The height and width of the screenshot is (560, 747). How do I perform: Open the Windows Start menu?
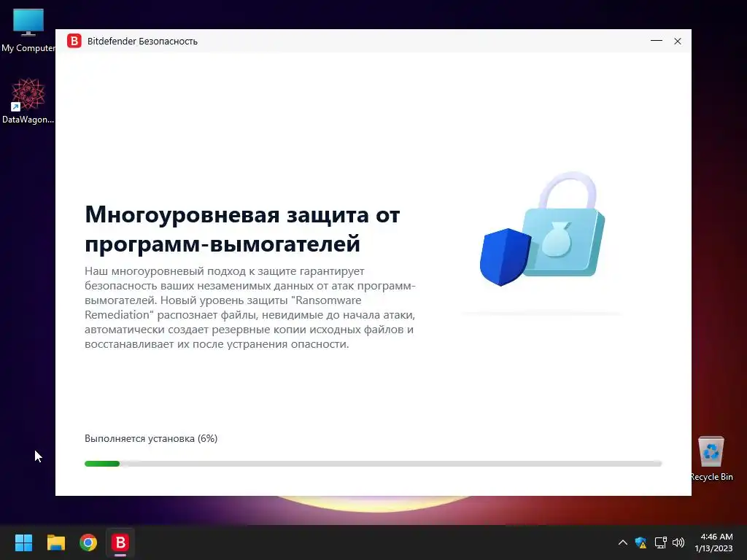(23, 542)
